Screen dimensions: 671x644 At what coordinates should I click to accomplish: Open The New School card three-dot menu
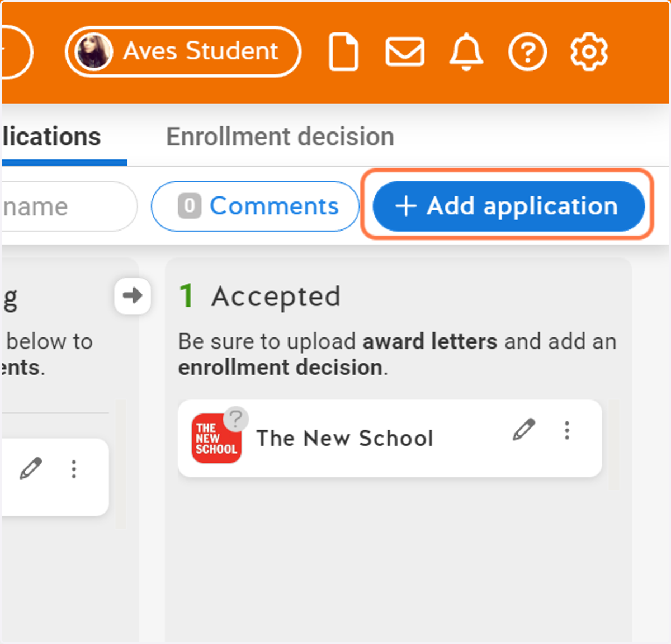[x=567, y=430]
